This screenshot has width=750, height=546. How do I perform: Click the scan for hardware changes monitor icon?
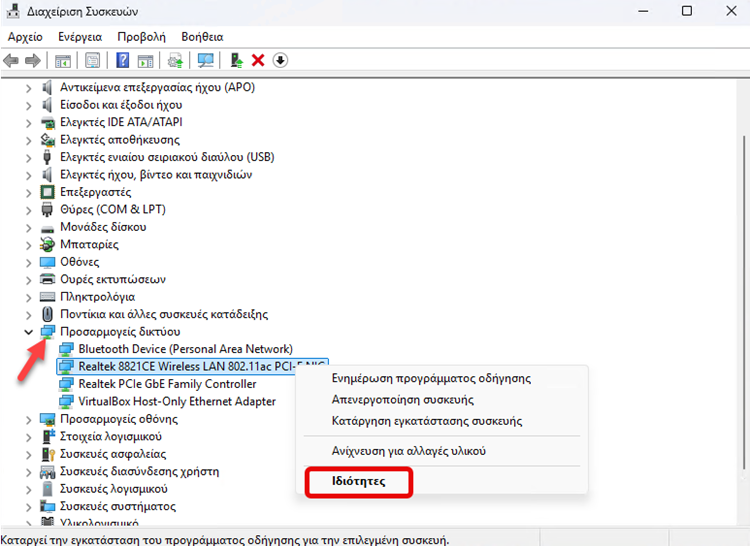[x=206, y=60]
